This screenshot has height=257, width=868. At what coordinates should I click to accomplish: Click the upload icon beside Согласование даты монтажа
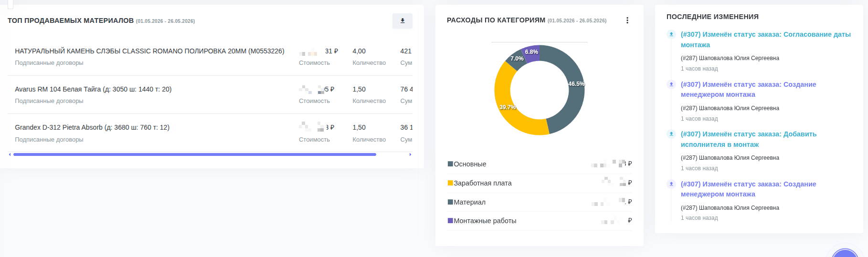[x=671, y=34]
